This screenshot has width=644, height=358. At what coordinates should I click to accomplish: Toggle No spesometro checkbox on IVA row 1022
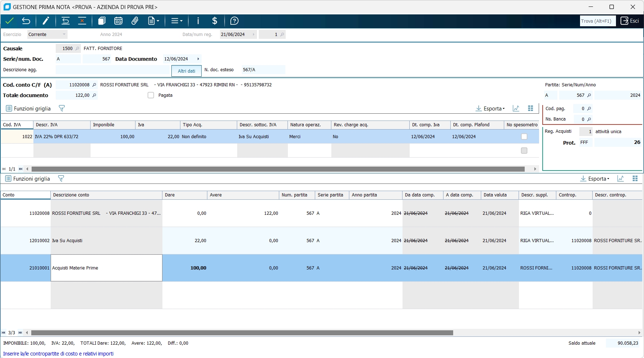click(x=524, y=137)
